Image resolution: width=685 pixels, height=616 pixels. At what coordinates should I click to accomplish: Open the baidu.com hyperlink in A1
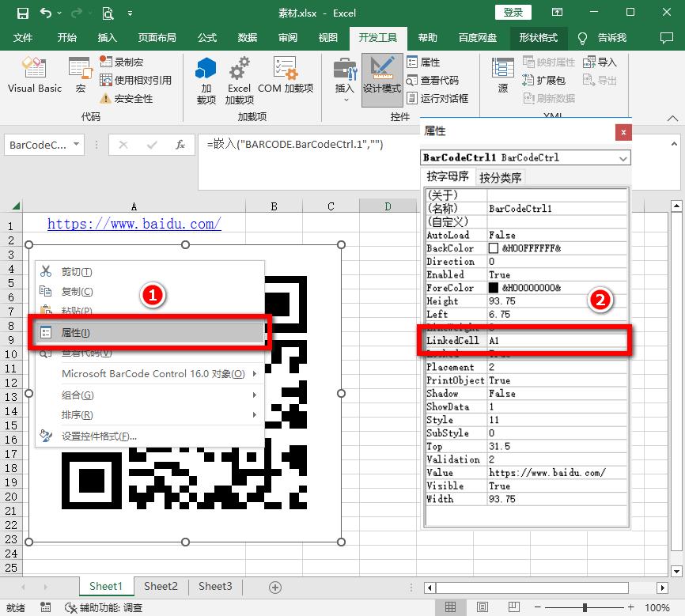pos(134,224)
